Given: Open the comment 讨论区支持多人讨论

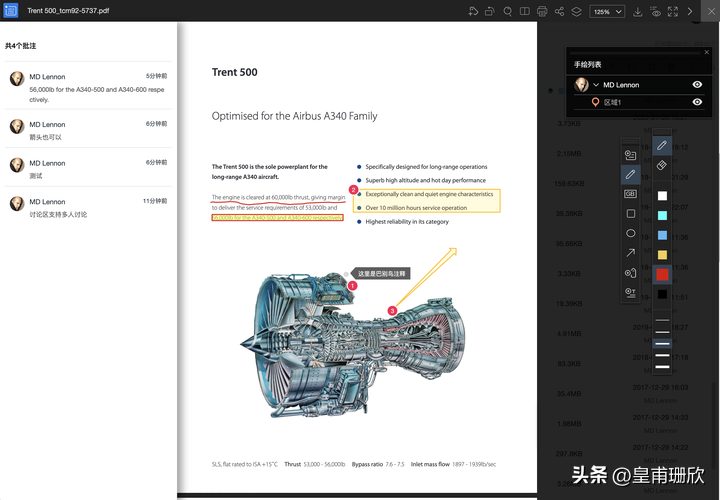Looking at the screenshot, I should point(88,207).
